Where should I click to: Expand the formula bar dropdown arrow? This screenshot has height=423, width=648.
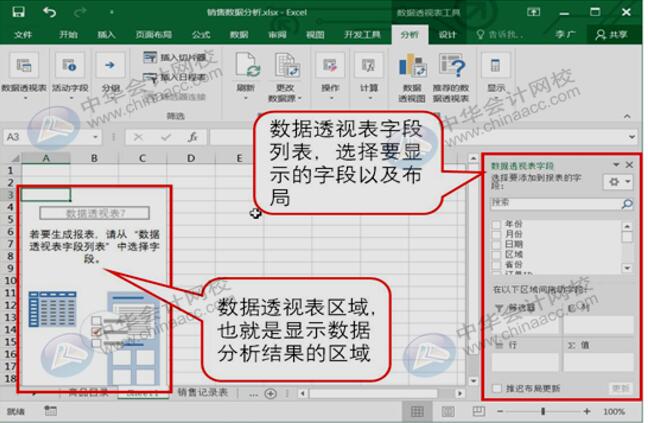(631, 137)
